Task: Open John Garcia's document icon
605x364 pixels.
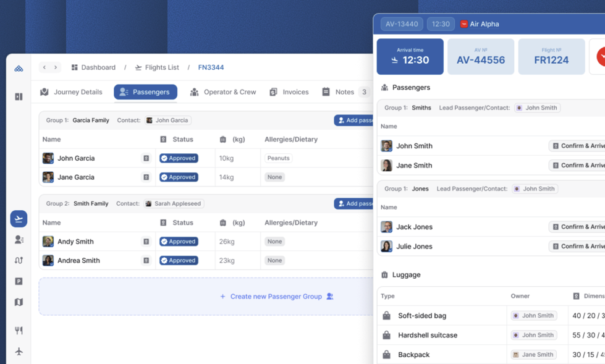Action: [146, 158]
